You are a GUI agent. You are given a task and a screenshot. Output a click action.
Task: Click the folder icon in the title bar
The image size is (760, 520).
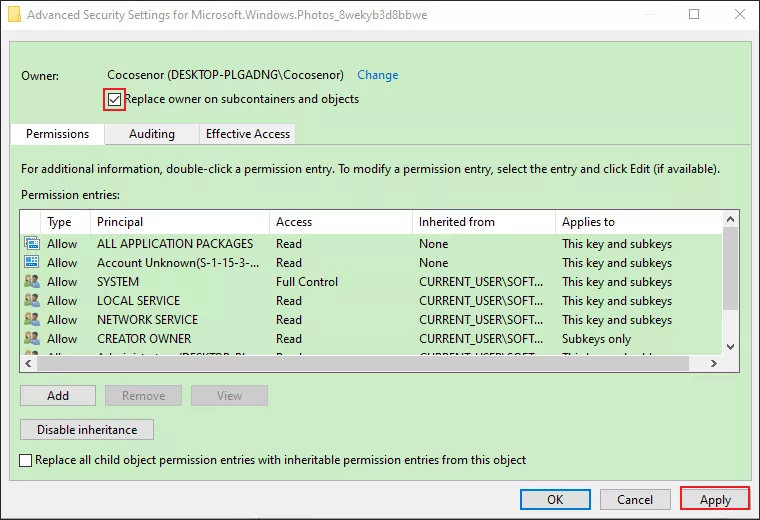15,15
